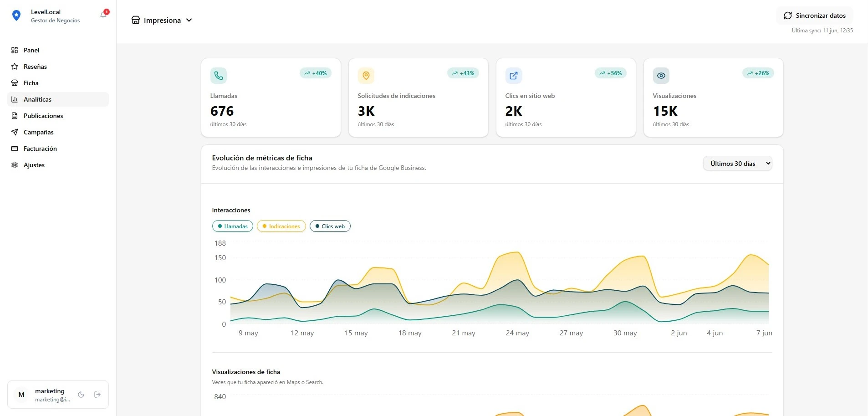The height and width of the screenshot is (416, 868).
Task: Toggle dark mode moon icon
Action: coord(81,395)
